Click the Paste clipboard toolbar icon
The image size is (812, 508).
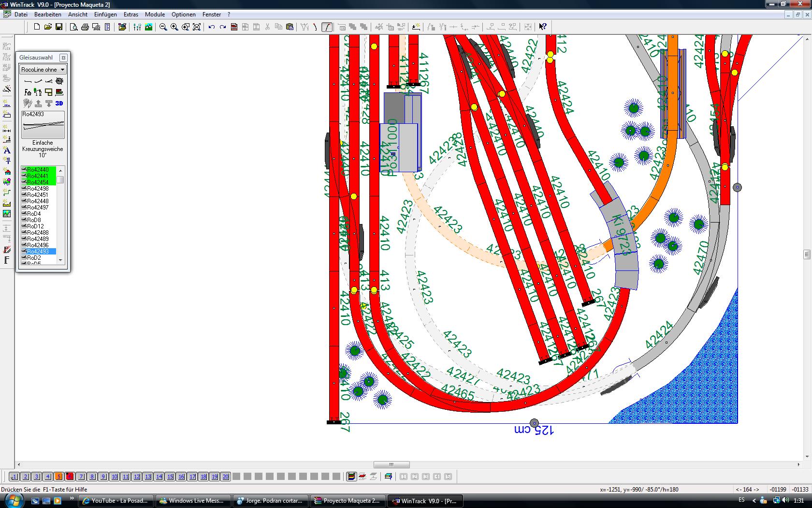pos(290,27)
